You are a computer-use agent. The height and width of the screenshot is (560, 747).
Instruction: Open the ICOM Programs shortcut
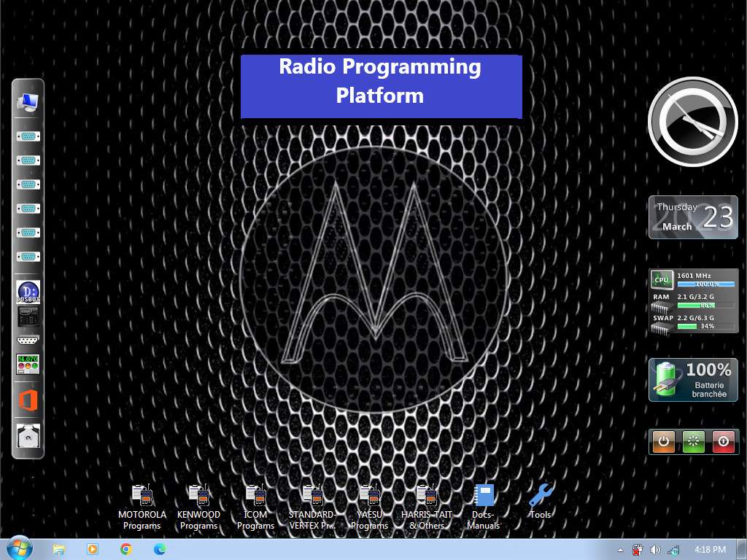tap(255, 497)
